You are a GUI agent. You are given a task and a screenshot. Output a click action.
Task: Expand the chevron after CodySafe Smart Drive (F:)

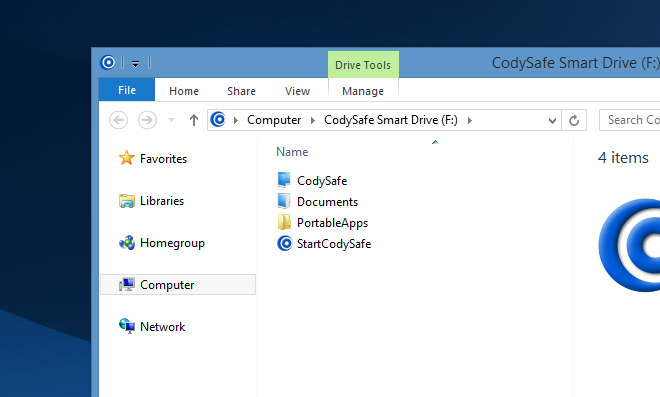[x=470, y=121]
